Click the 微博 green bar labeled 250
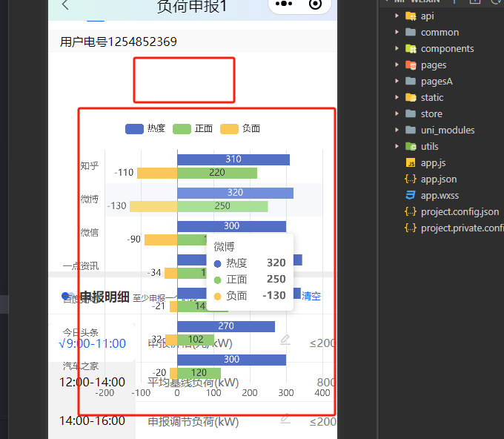Image resolution: width=504 pixels, height=439 pixels. (222, 206)
